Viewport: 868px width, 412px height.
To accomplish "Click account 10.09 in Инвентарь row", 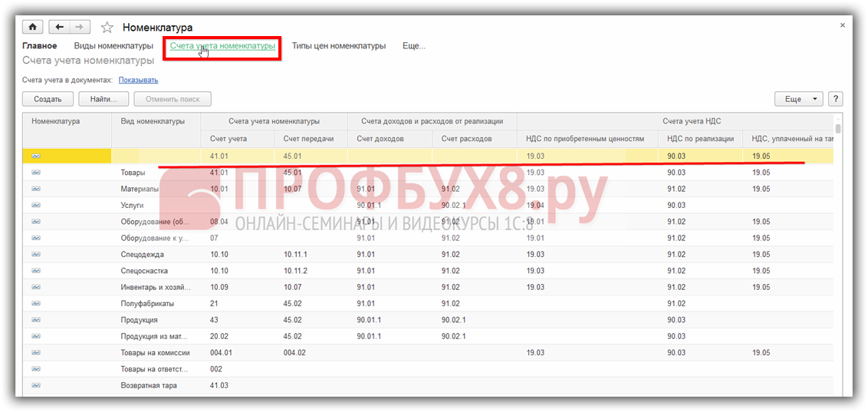I will click(x=219, y=288).
